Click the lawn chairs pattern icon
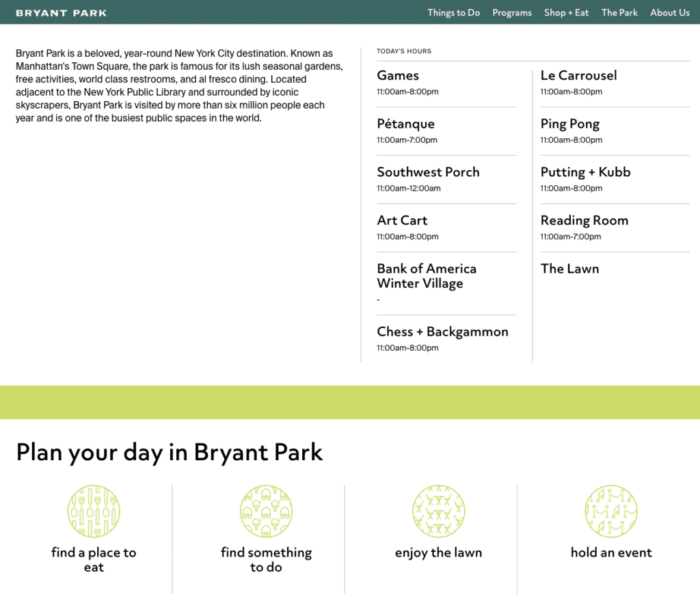The width and height of the screenshot is (700, 599). (438, 511)
